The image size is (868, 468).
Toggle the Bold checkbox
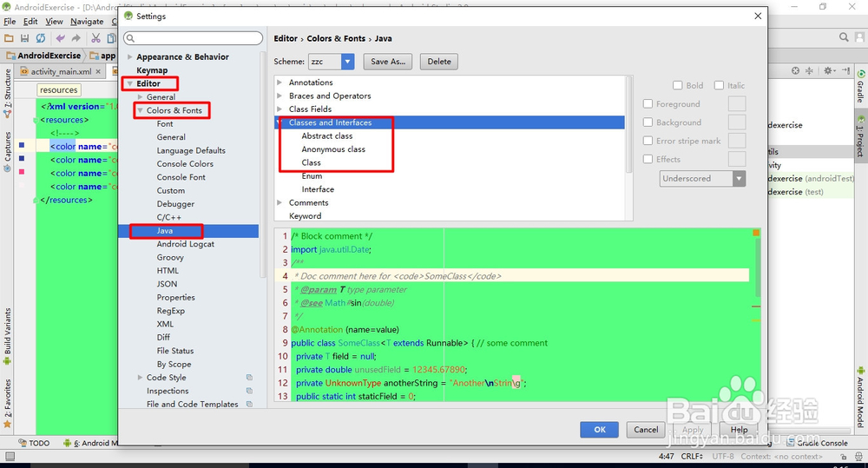pyautogui.click(x=678, y=85)
